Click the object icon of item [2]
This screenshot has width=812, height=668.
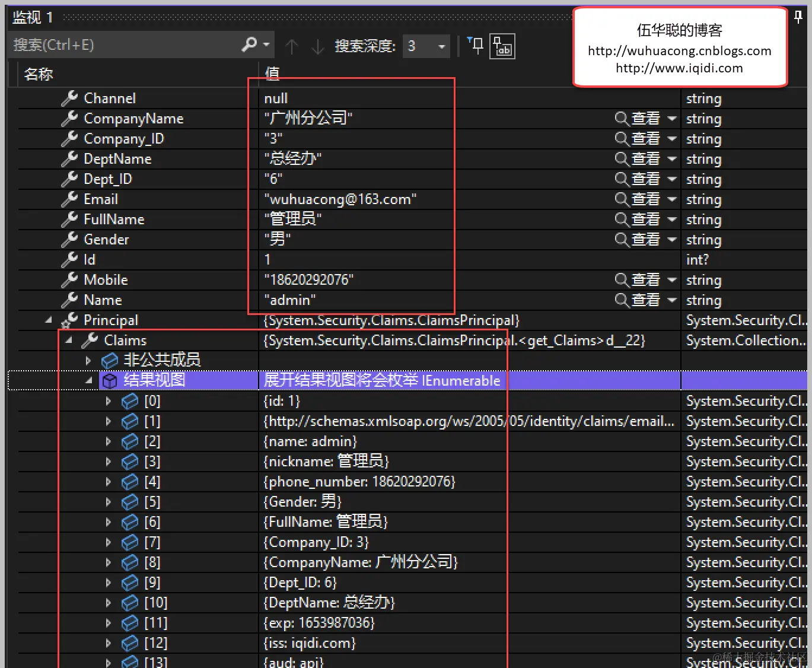(x=130, y=442)
